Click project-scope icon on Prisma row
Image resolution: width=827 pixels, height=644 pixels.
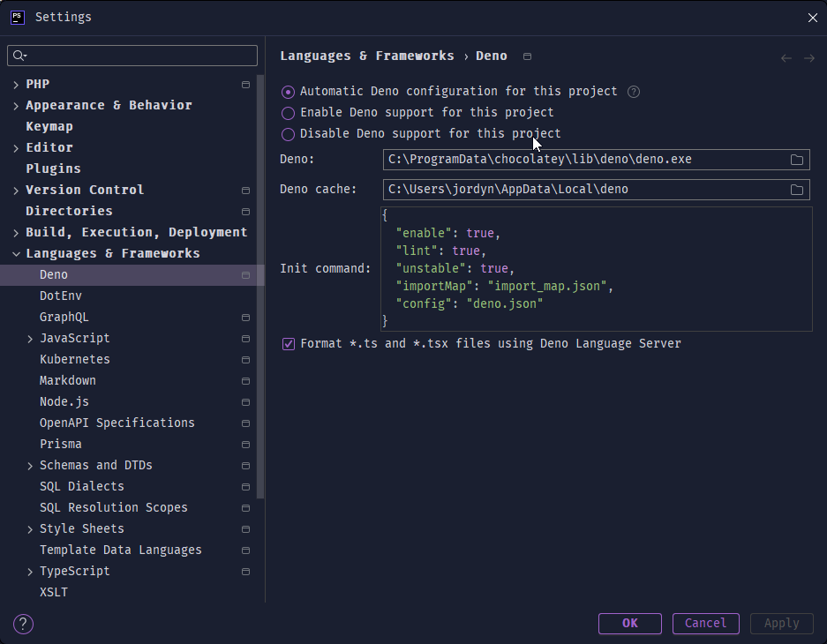245,445
